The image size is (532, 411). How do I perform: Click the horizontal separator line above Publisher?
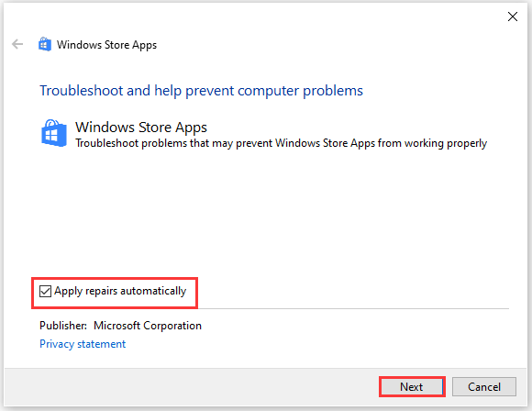pyautogui.click(x=353, y=308)
